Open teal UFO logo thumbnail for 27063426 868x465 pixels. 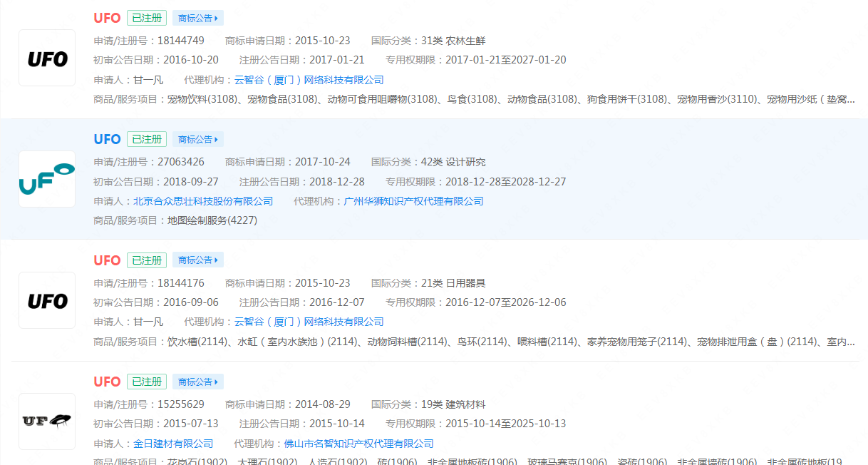(x=47, y=179)
